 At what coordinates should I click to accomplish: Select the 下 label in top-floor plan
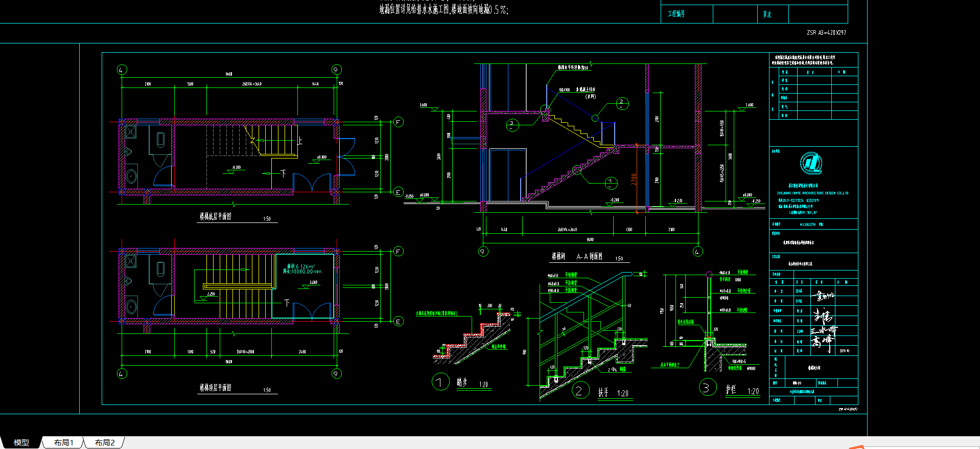click(x=287, y=303)
